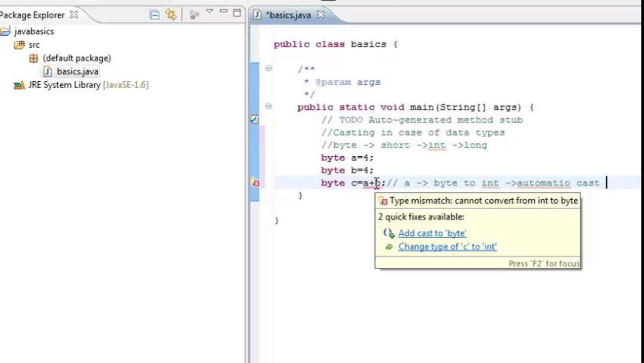Click the 'byte a=4;' code line
Image resolution: width=644 pixels, height=363 pixels.
coord(347,158)
